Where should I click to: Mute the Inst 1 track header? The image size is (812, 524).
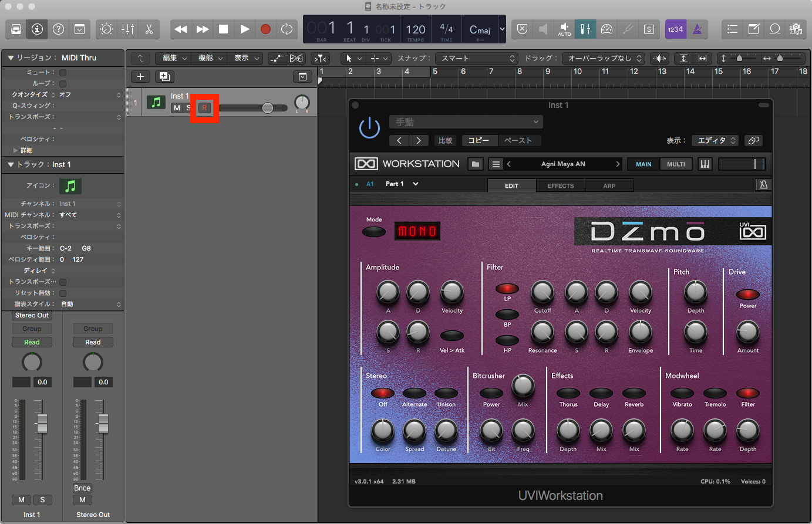(177, 108)
